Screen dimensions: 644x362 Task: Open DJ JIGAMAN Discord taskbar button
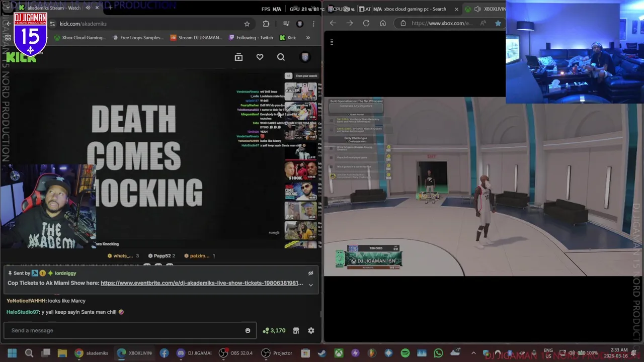[194, 353]
